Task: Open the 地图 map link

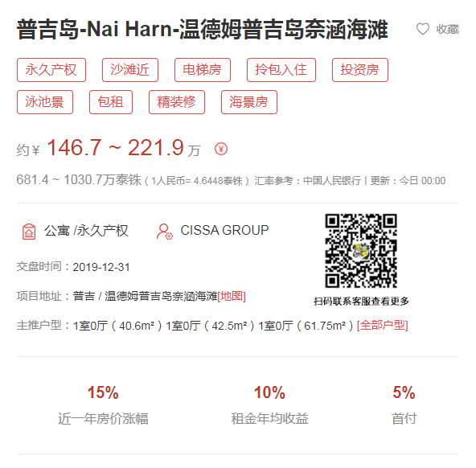Action: click(232, 296)
